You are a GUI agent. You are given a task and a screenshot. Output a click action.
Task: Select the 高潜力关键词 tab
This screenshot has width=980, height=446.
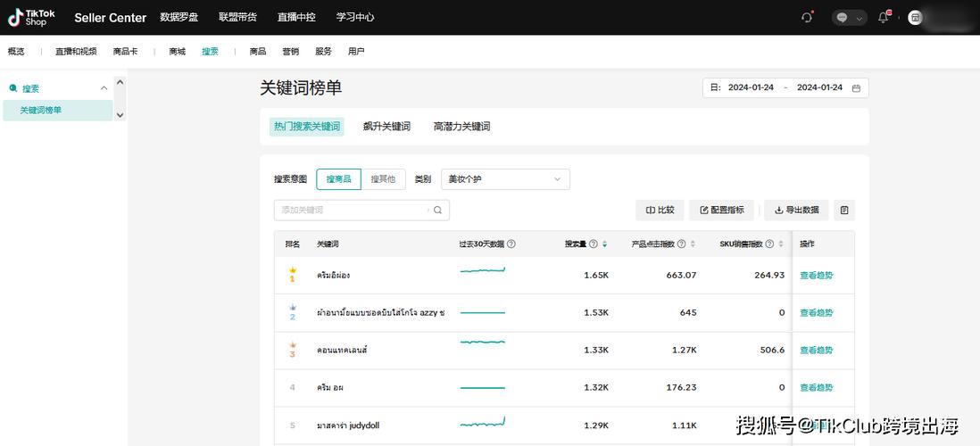(461, 126)
